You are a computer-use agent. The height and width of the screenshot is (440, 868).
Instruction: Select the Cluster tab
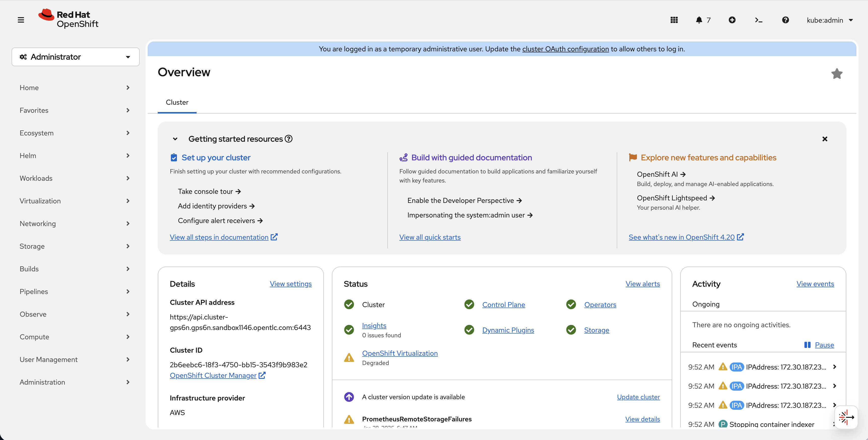tap(177, 102)
